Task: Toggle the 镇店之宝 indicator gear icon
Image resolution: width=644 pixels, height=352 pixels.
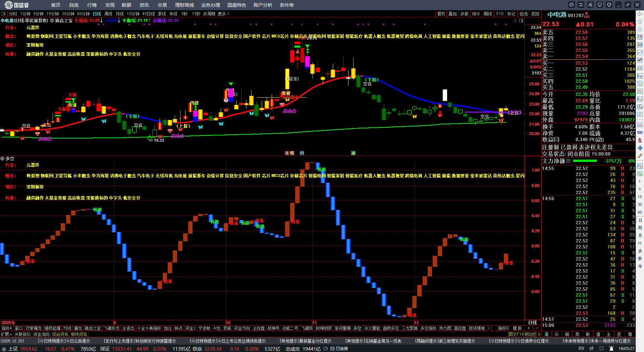Action: pos(52,20)
